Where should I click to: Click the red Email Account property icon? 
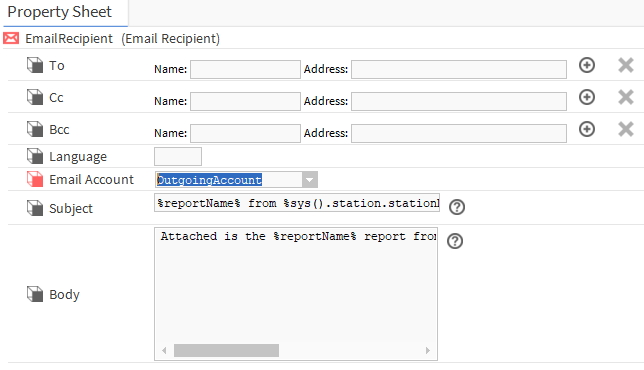coord(35,179)
